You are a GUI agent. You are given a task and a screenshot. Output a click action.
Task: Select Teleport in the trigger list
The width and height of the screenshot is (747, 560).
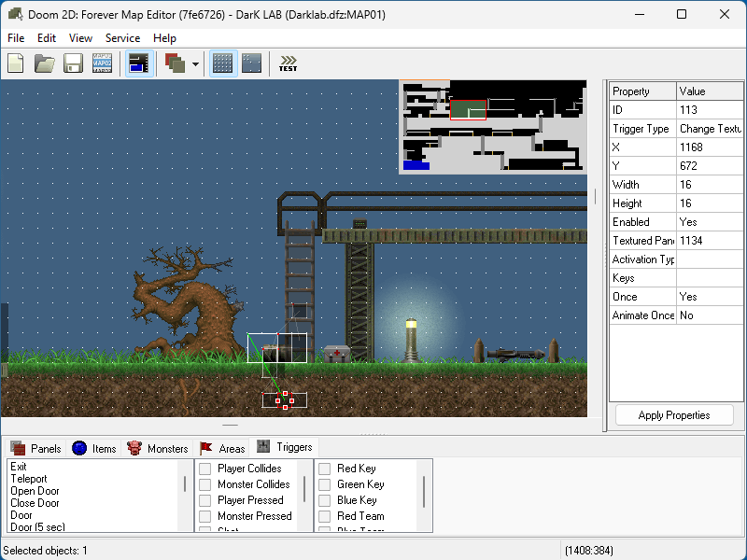pyautogui.click(x=29, y=479)
